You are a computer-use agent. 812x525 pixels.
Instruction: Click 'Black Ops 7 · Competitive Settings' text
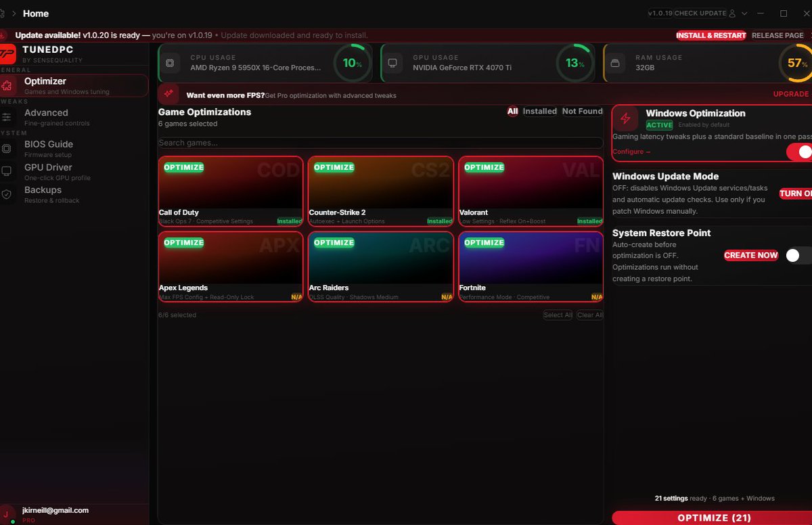click(206, 221)
